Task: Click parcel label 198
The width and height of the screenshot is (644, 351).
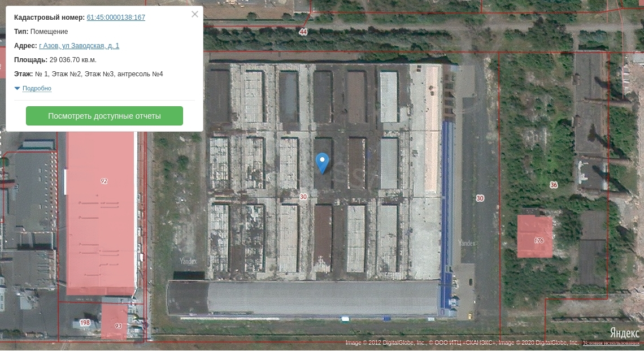Action: coord(85,323)
